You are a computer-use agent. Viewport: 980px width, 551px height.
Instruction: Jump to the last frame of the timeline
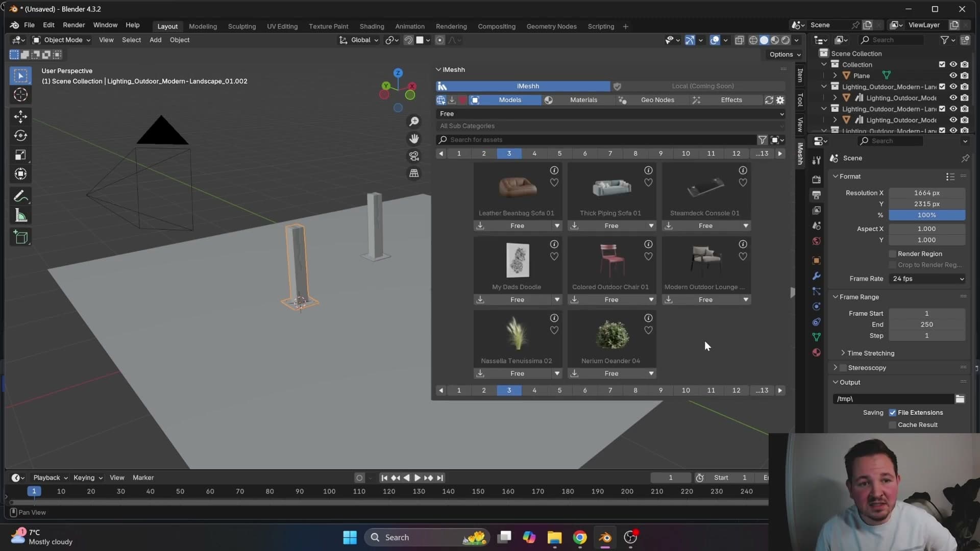(440, 478)
